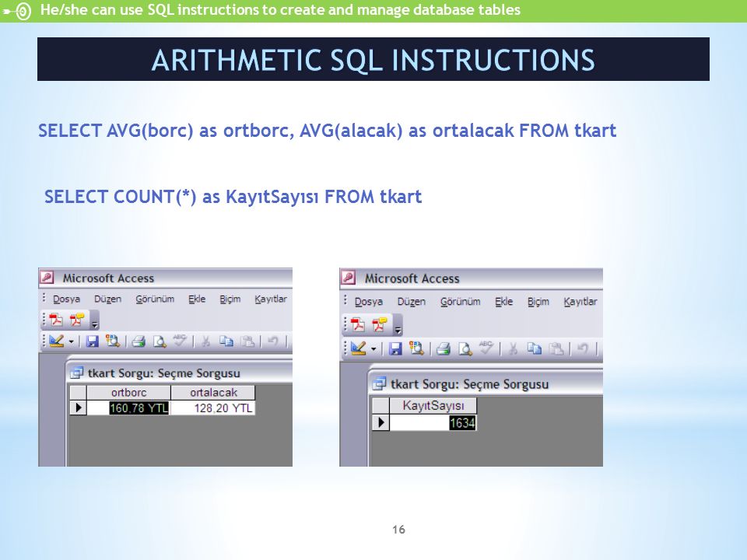
Task: Click the ARITHMETIC SQL INSTRUCTIONS title
Action: coord(373,60)
